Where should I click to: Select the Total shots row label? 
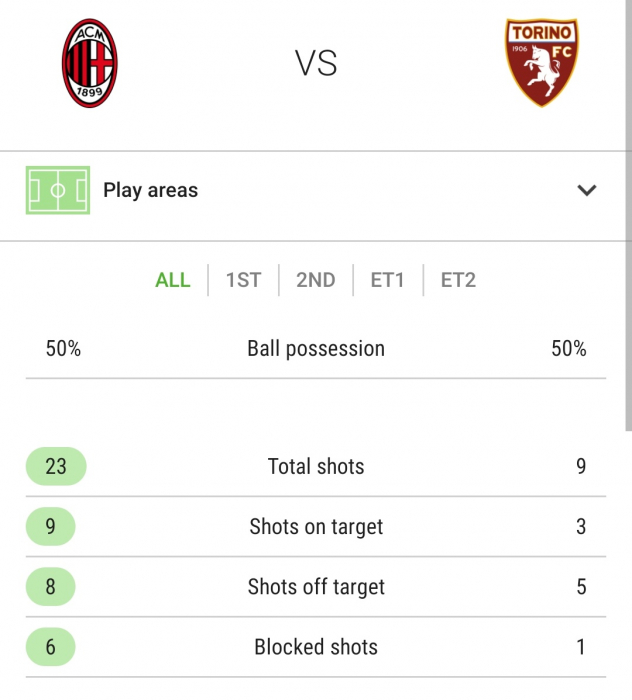click(316, 467)
